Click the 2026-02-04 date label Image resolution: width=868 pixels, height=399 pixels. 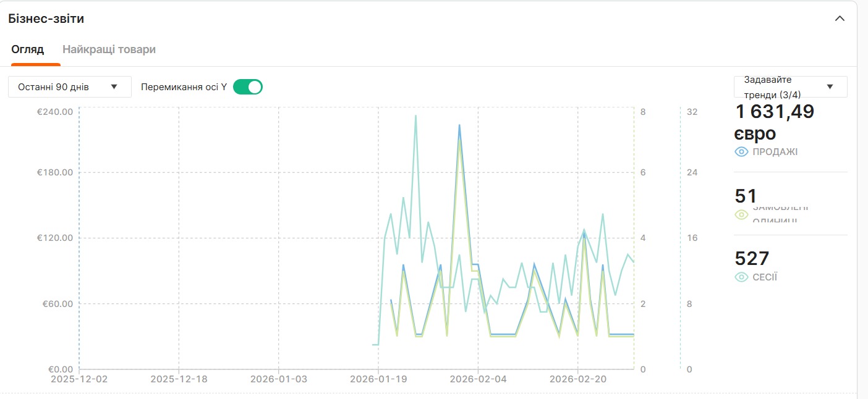pyautogui.click(x=478, y=379)
